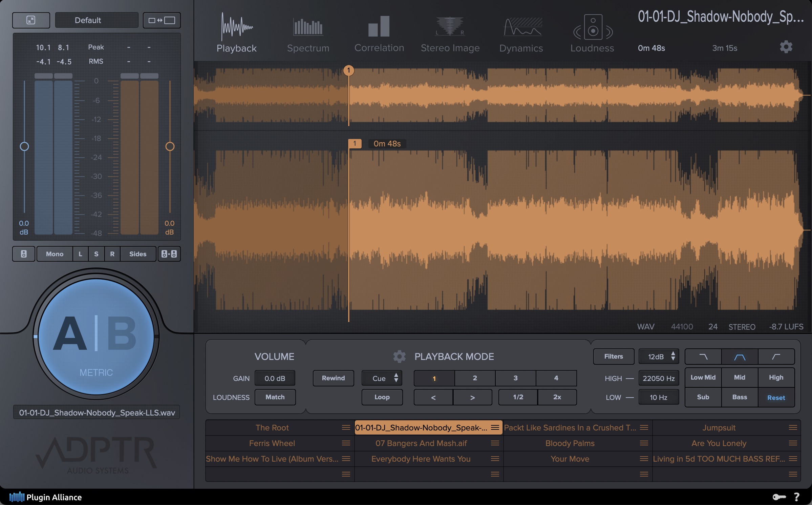The width and height of the screenshot is (812, 505).
Task: Solo the L channel
Action: pos(80,254)
